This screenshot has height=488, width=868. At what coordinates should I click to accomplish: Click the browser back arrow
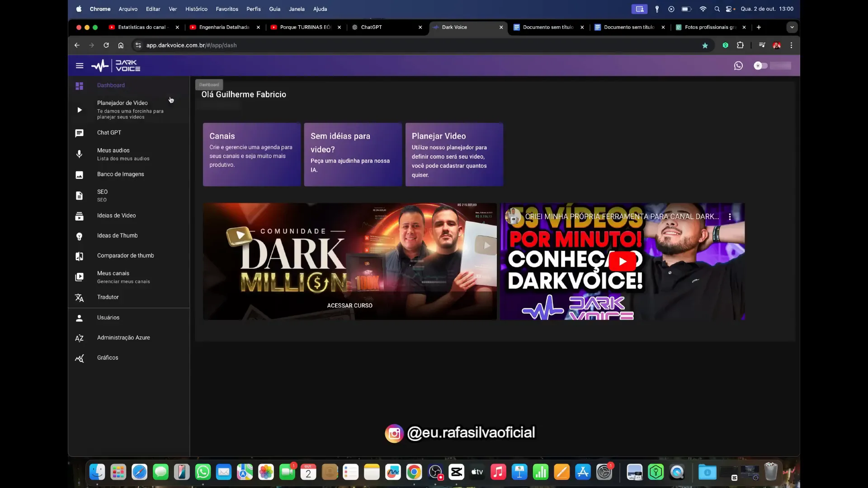pos(77,45)
